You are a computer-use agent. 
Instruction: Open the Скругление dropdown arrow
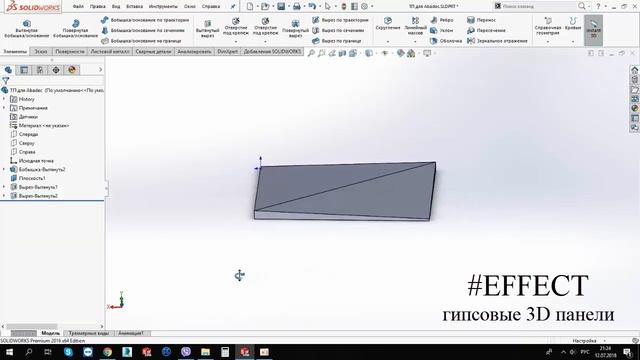(388, 41)
